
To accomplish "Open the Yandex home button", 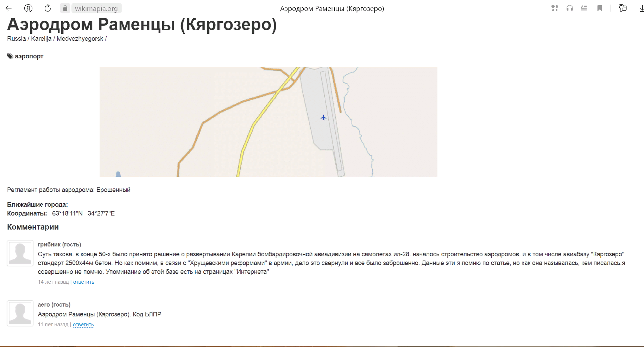I will tap(28, 8).
